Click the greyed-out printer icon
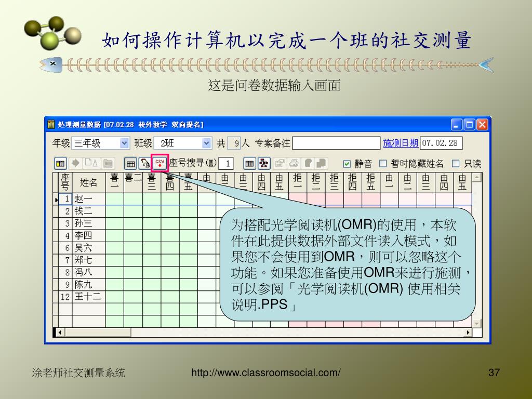The image size is (532, 399). click(294, 164)
